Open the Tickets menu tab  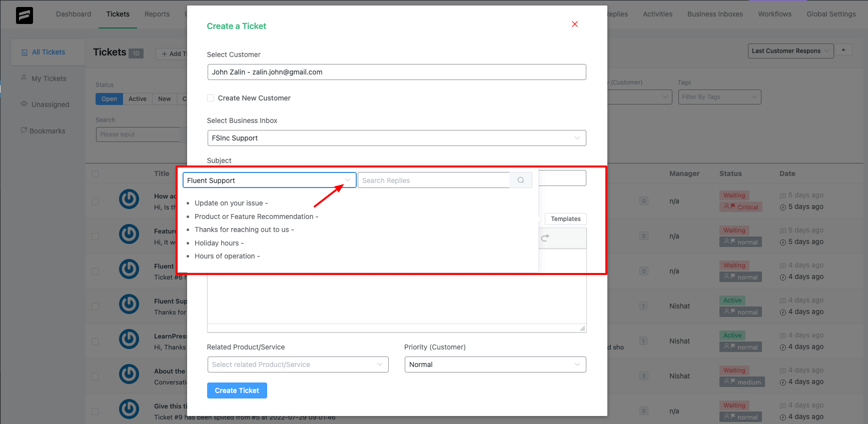coord(118,14)
